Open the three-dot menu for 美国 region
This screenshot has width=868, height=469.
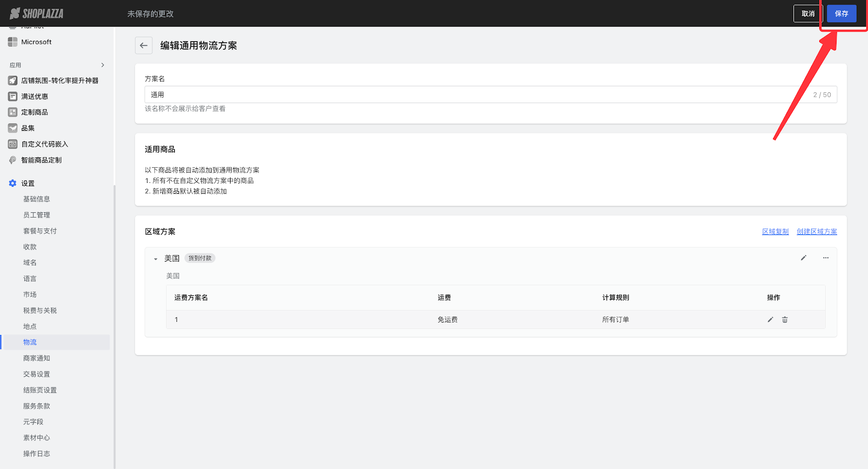point(826,258)
